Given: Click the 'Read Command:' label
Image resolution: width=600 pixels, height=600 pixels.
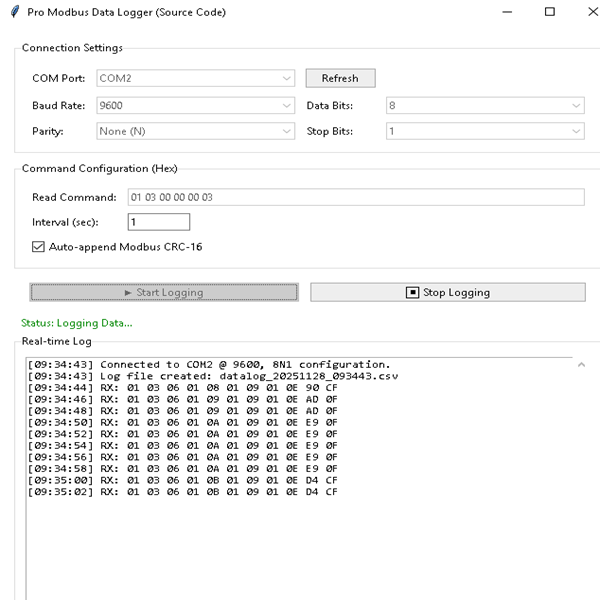Looking at the screenshot, I should coord(74,197).
